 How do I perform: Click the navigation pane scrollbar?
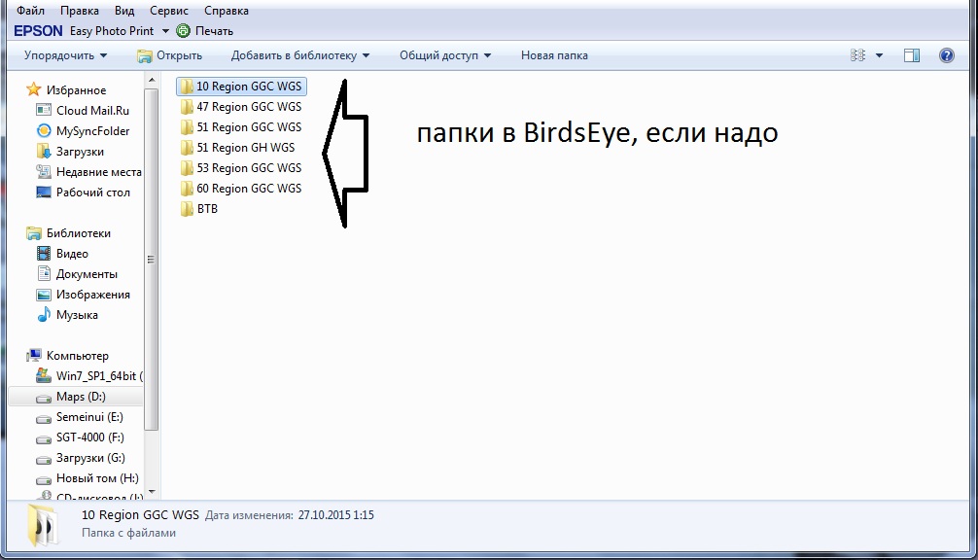click(x=151, y=260)
